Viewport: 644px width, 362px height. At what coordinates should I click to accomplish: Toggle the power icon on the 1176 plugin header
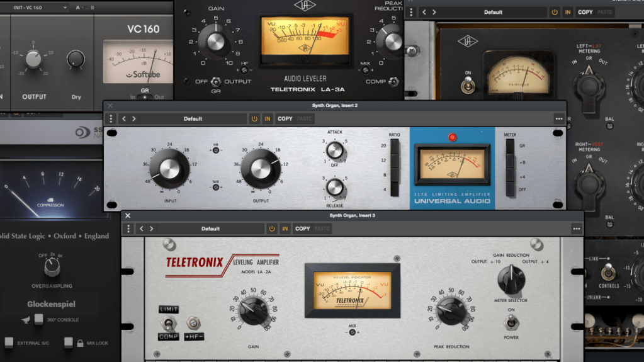254,118
